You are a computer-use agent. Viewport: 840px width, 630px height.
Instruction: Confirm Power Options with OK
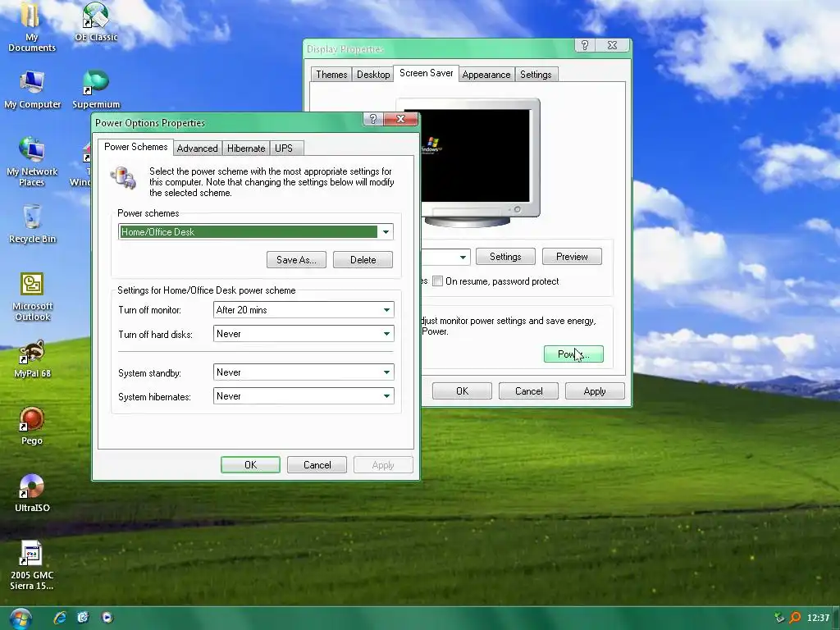250,465
